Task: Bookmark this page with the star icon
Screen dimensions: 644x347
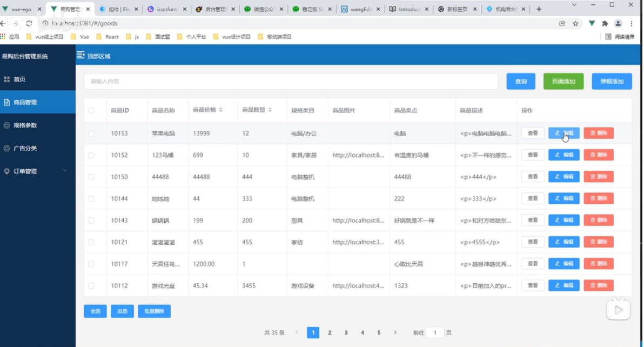Action: tap(575, 23)
